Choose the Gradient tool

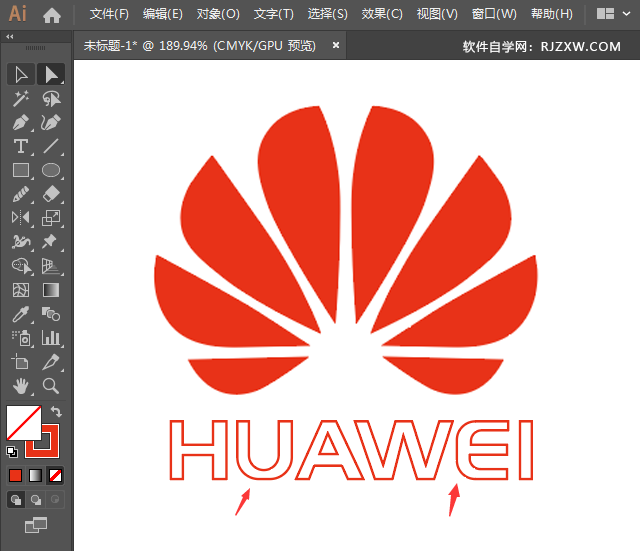[x=51, y=290]
